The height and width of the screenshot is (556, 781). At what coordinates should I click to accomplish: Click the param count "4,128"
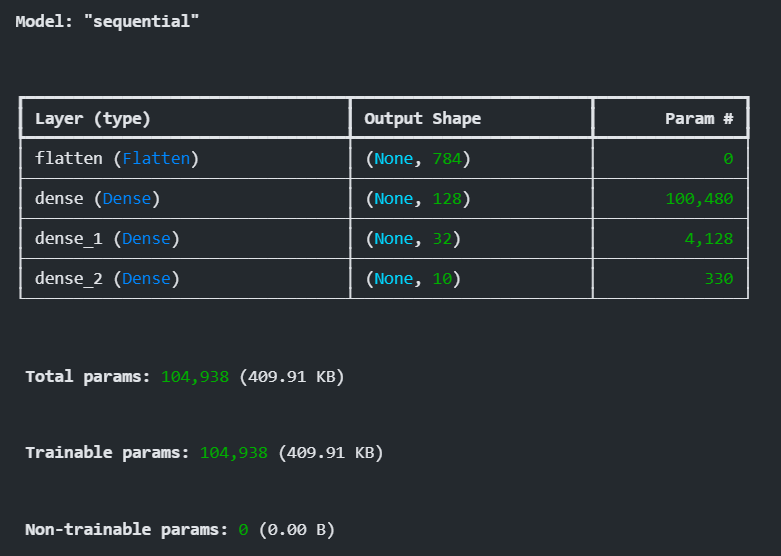tap(709, 239)
